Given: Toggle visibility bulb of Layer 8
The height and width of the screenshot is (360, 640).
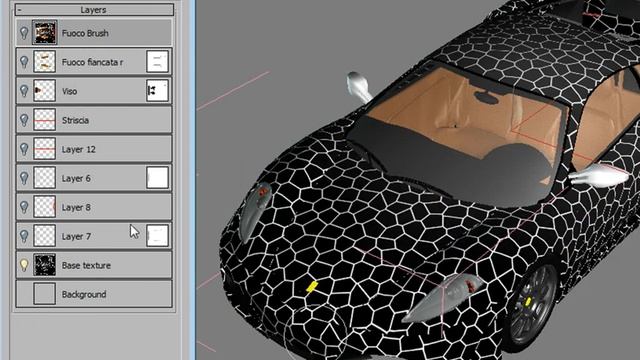Looking at the screenshot, I should (24, 207).
